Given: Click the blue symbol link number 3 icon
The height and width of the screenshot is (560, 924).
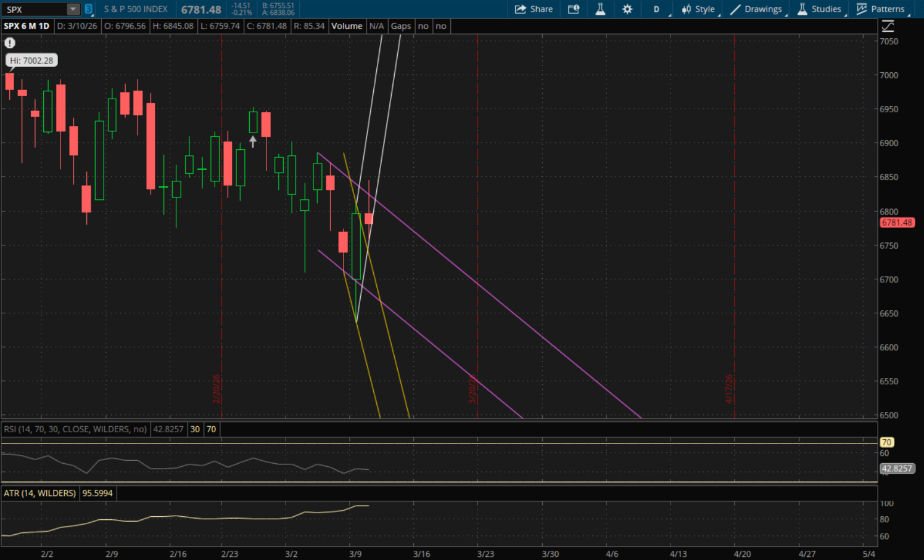Looking at the screenshot, I should pos(88,9).
